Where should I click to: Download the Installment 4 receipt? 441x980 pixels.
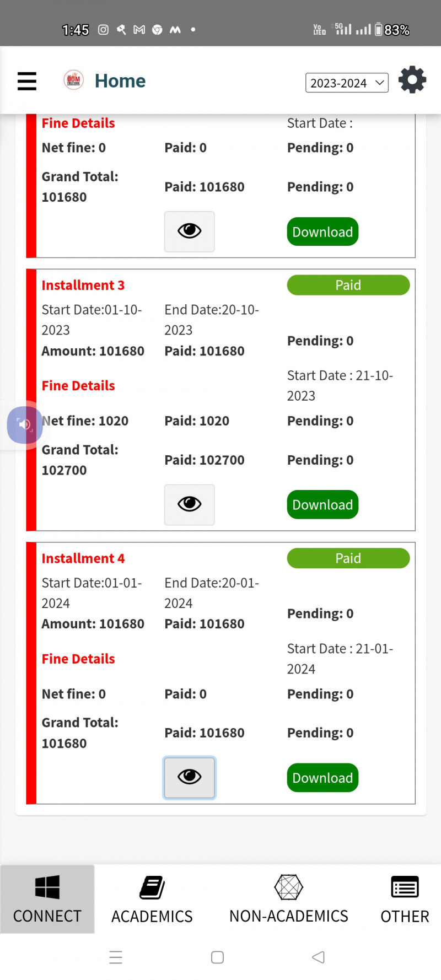click(x=322, y=777)
